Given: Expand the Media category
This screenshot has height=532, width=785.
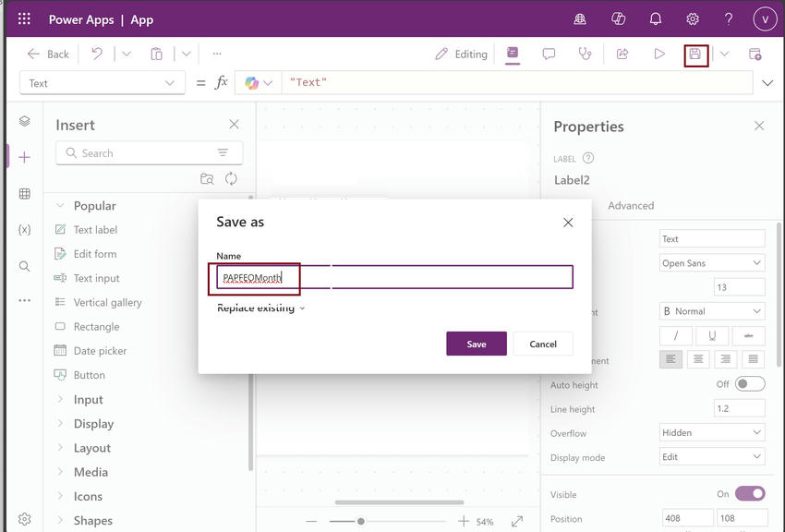Looking at the screenshot, I should pyautogui.click(x=60, y=471).
